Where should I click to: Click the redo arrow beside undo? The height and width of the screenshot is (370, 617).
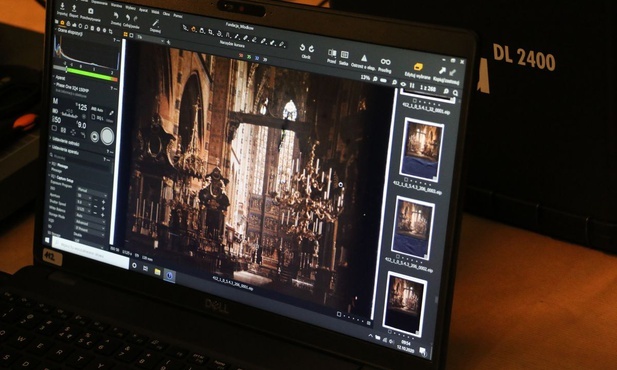[x=136, y=18]
